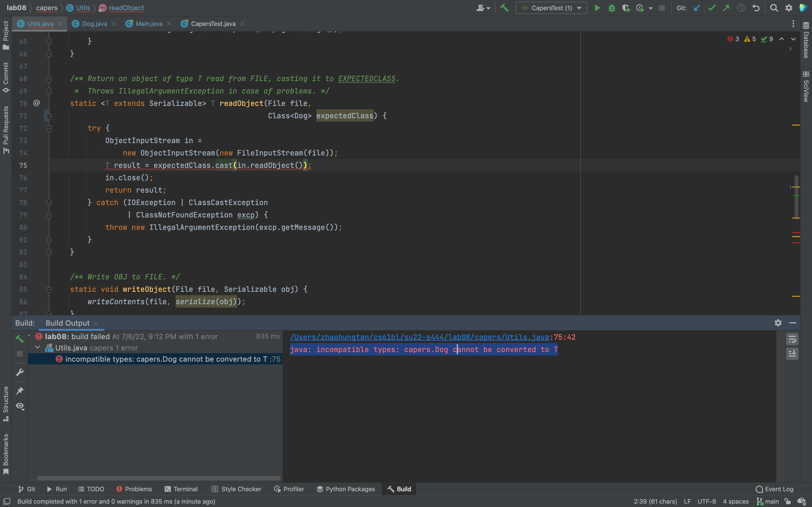Toggle scroll to end in build output
The image size is (812, 507).
pyautogui.click(x=792, y=353)
